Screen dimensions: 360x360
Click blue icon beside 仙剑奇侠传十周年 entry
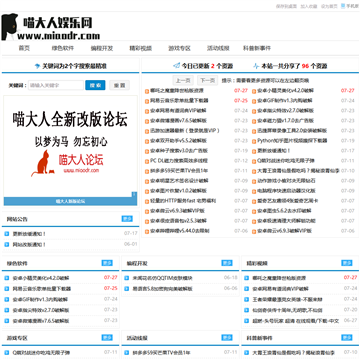pyautogui.click(x=247, y=310)
